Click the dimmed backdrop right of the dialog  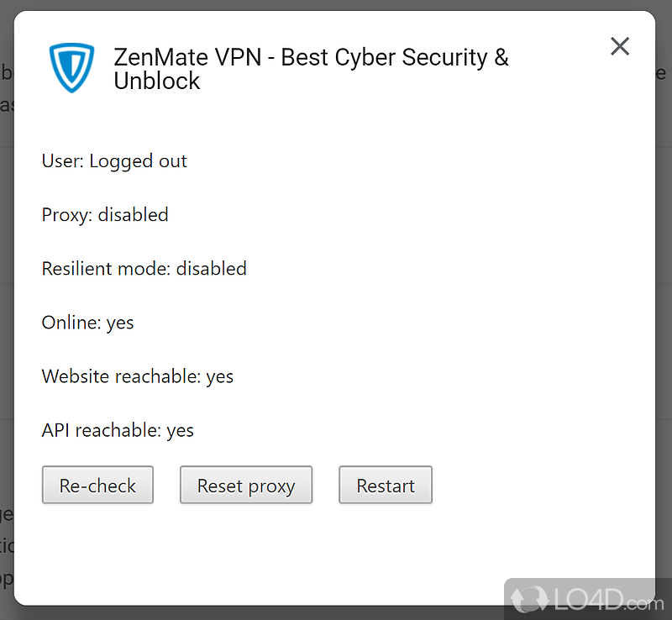tap(664, 336)
